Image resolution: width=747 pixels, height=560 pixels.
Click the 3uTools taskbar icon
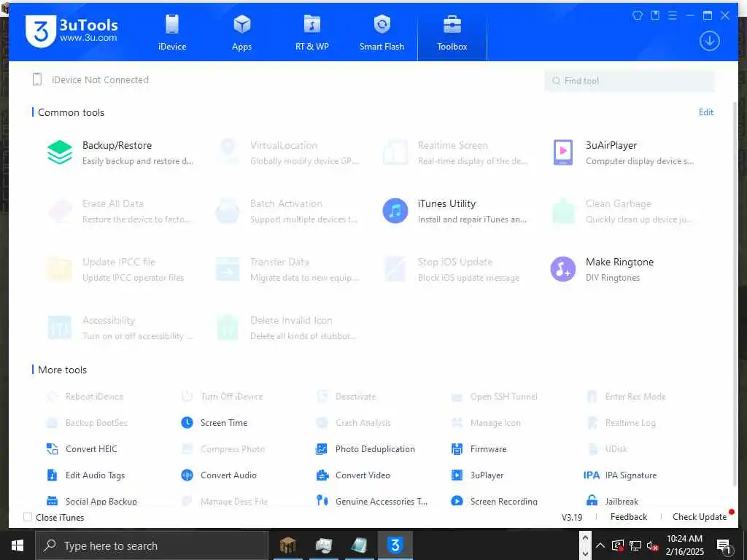click(x=395, y=545)
